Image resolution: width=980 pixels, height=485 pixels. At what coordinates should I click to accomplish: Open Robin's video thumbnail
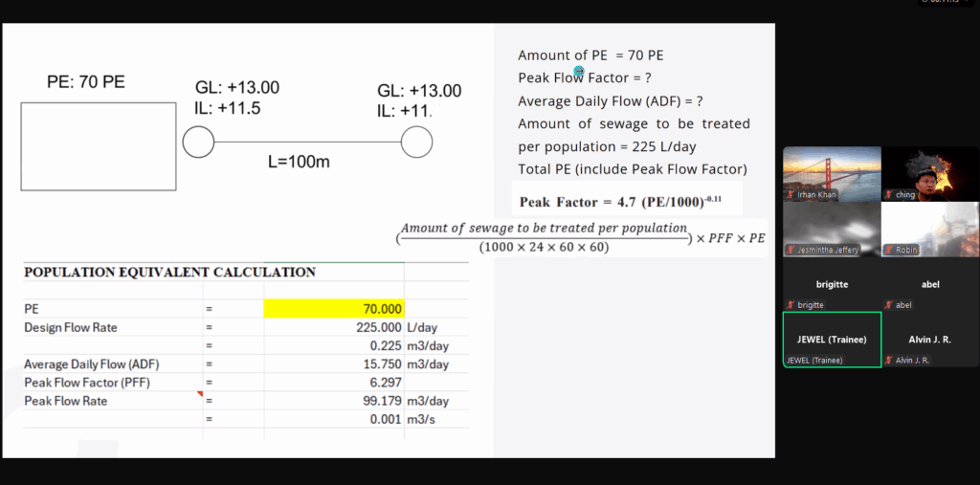tap(929, 228)
